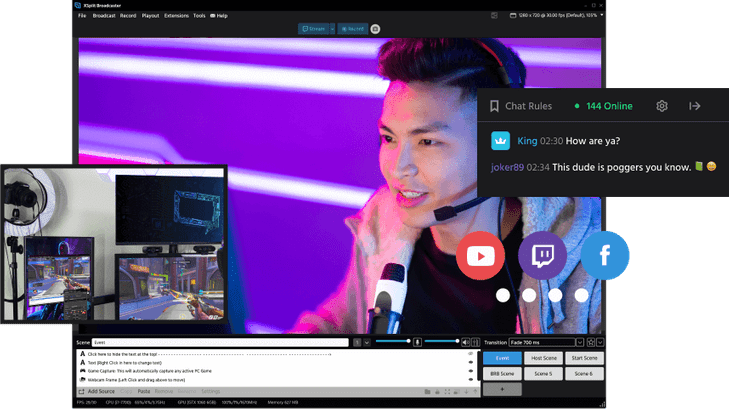Image resolution: width=729 pixels, height=409 pixels.
Task: Switch to Scene 5
Action: coord(543,374)
